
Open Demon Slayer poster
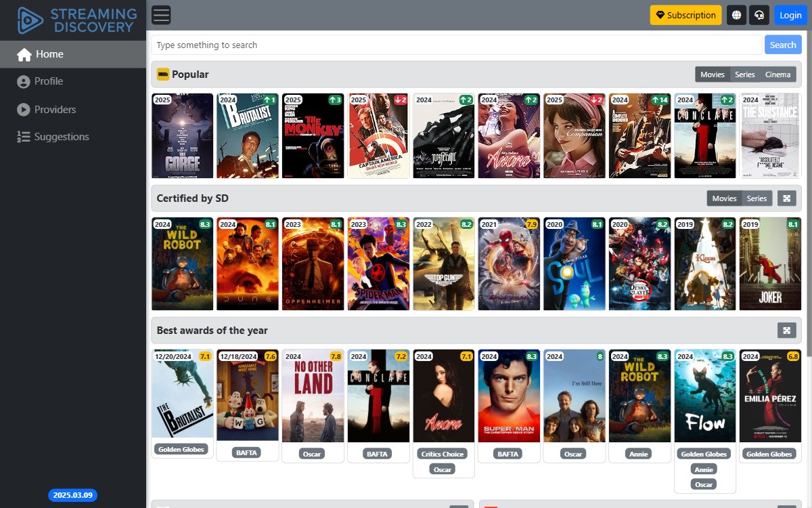tap(639, 264)
